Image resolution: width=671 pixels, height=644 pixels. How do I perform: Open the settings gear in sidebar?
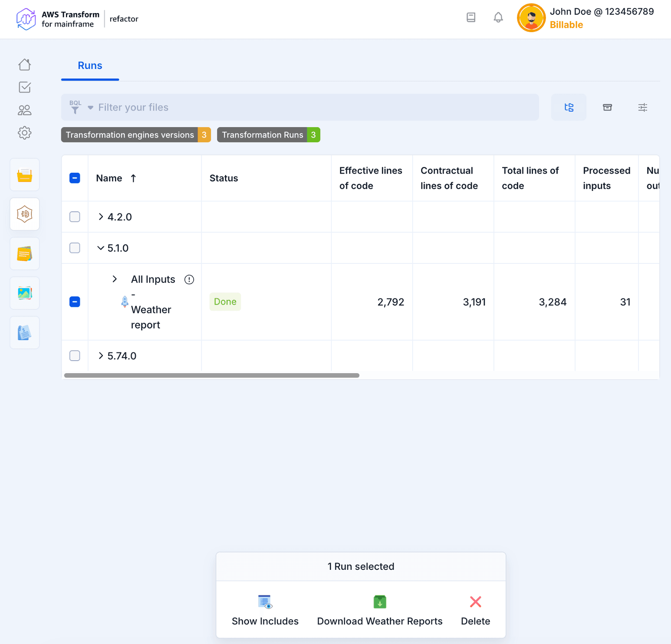click(x=25, y=133)
